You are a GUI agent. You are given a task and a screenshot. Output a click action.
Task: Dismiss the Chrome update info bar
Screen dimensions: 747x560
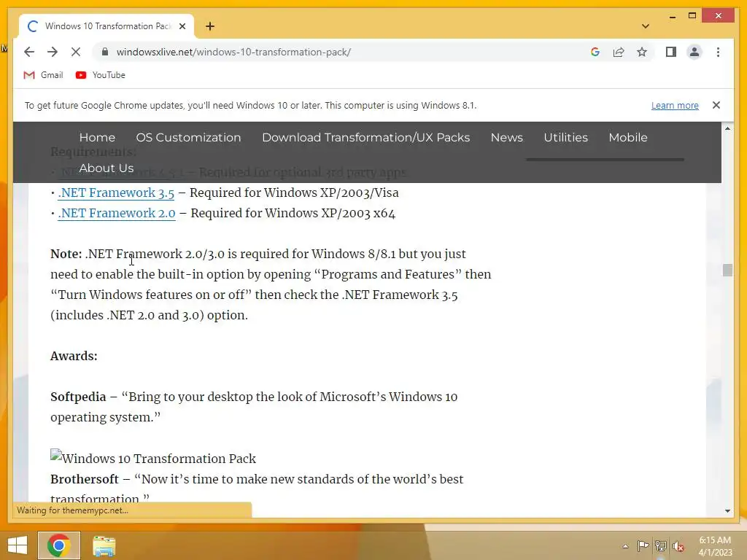coord(716,105)
